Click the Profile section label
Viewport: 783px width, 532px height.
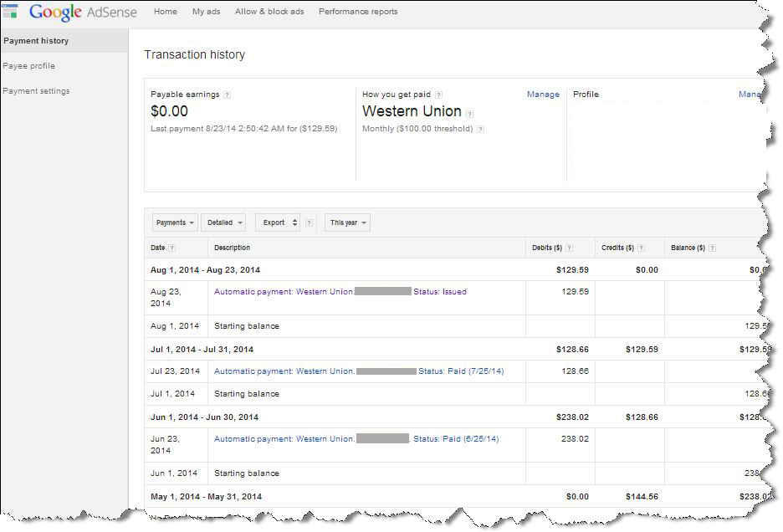point(586,95)
